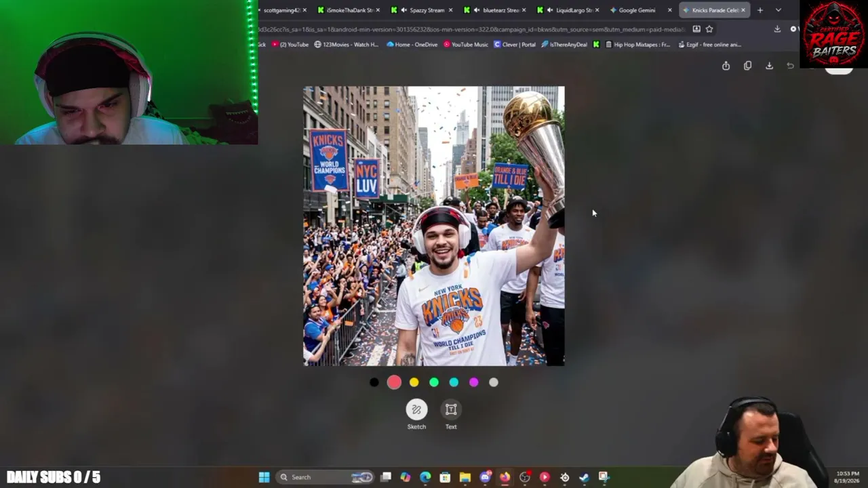Viewport: 868px width, 488px height.
Task: Open the Windows Start menu
Action: (x=264, y=477)
